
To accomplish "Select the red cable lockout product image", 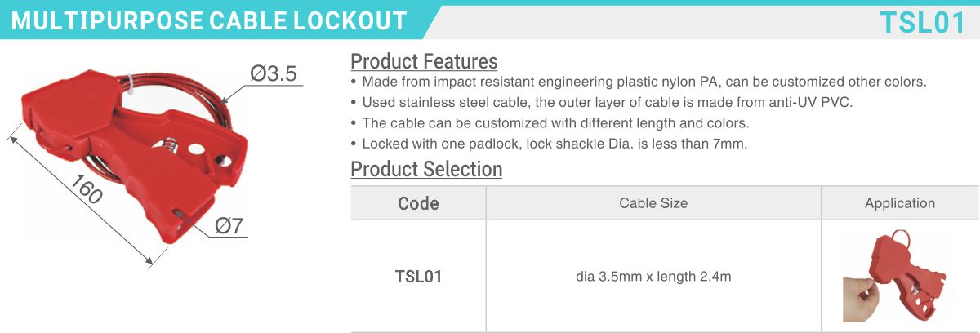I will 136,153.
